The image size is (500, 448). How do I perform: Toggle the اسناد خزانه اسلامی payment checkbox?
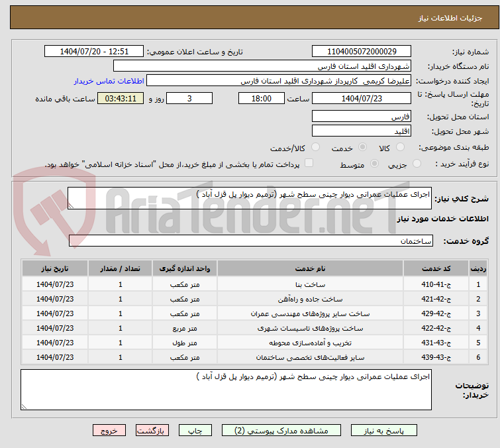pos(309,163)
